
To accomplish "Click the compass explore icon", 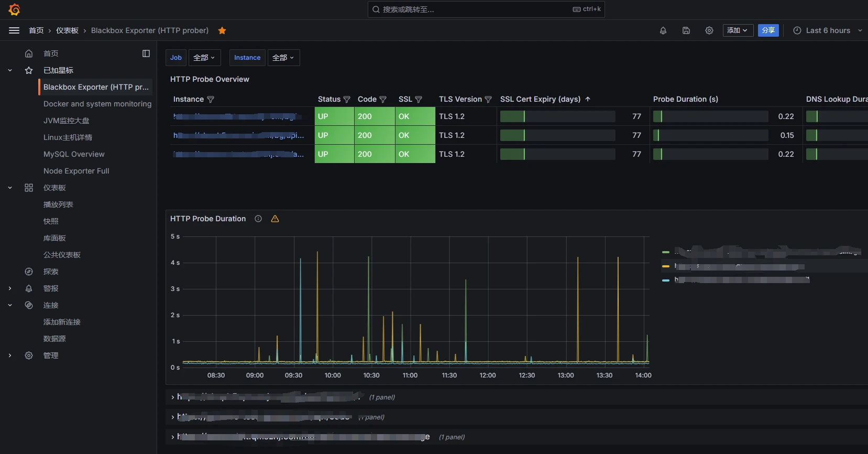I will click(29, 272).
